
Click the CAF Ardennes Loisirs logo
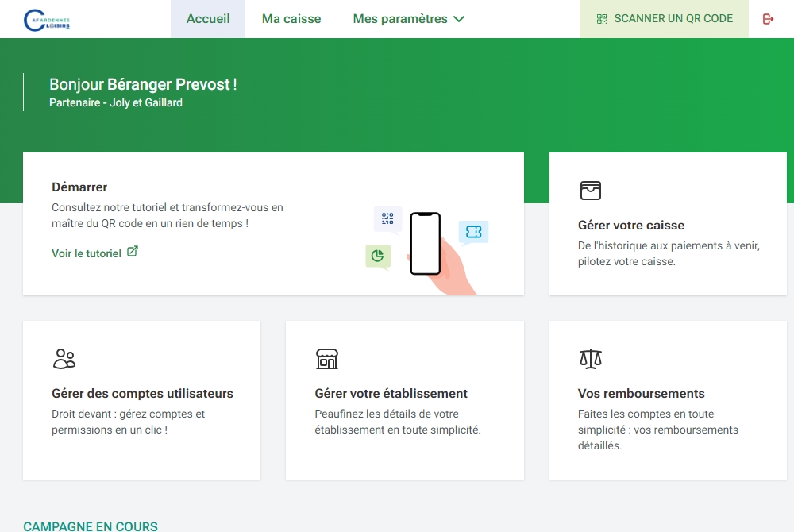[x=47, y=19]
